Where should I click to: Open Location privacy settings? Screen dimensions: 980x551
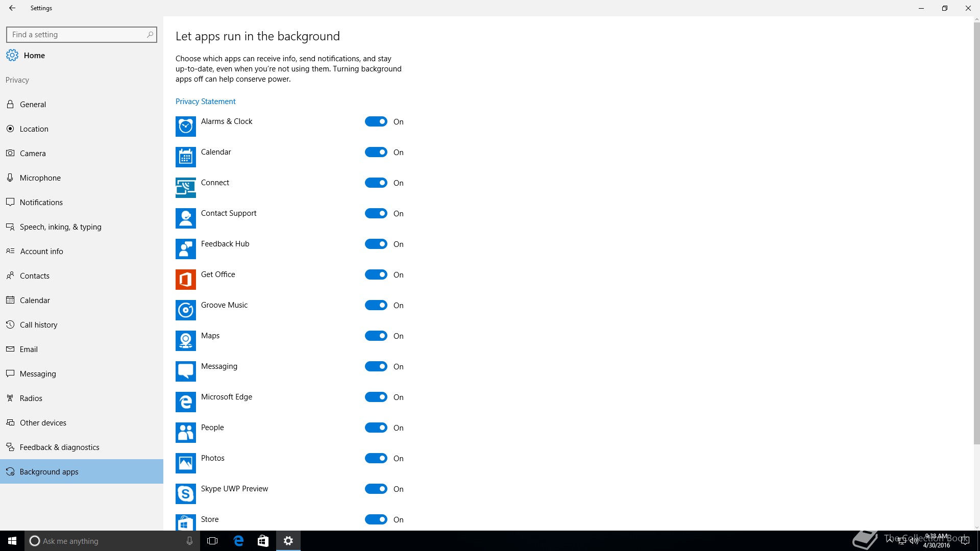82,129
